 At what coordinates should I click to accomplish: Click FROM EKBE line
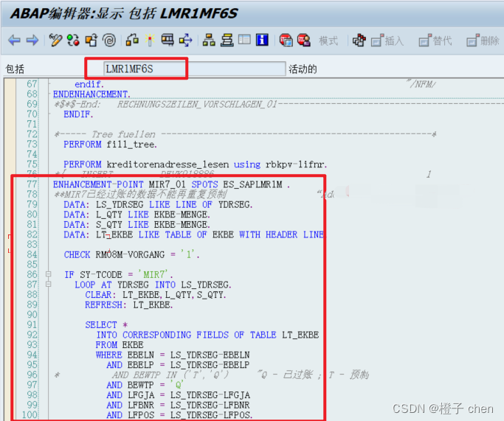pos(120,344)
